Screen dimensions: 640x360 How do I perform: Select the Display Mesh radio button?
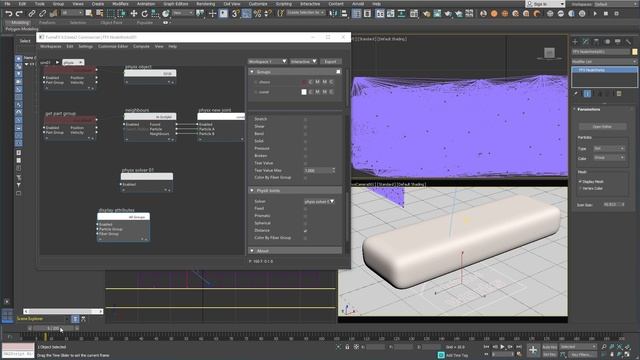point(580,181)
